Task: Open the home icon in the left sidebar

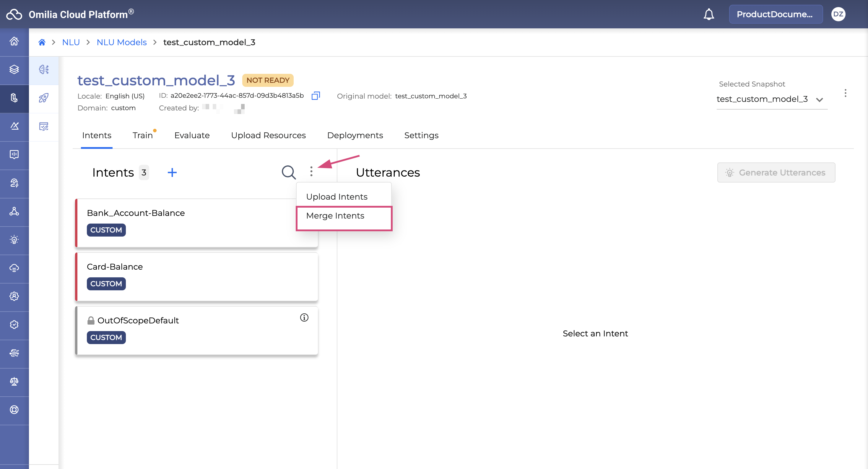Action: coord(14,41)
